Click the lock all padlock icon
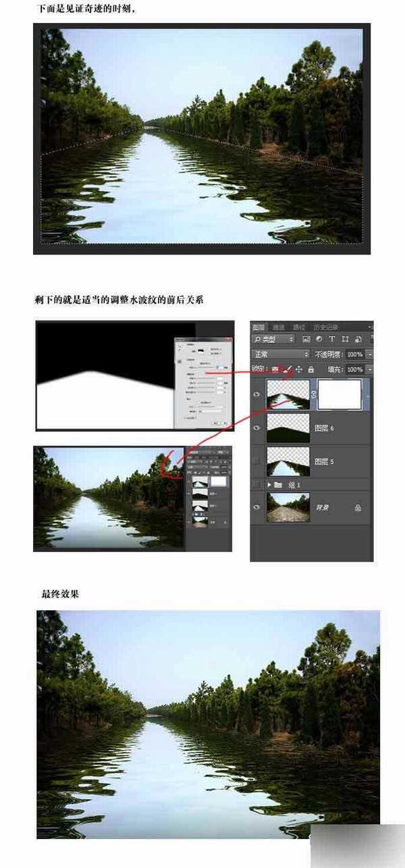Screen dimensions: 405x868 (310, 369)
